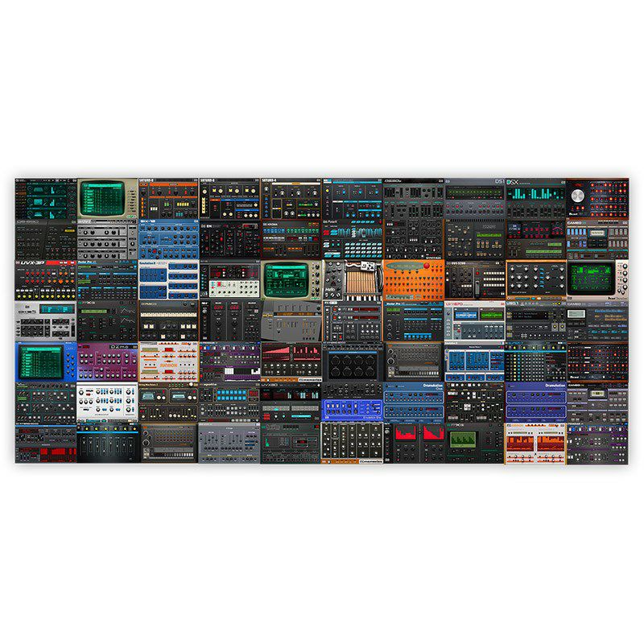The height and width of the screenshot is (644, 644).
Task: Select the grey mixer thumbnail with blue sliders
Action: coord(229,444)
